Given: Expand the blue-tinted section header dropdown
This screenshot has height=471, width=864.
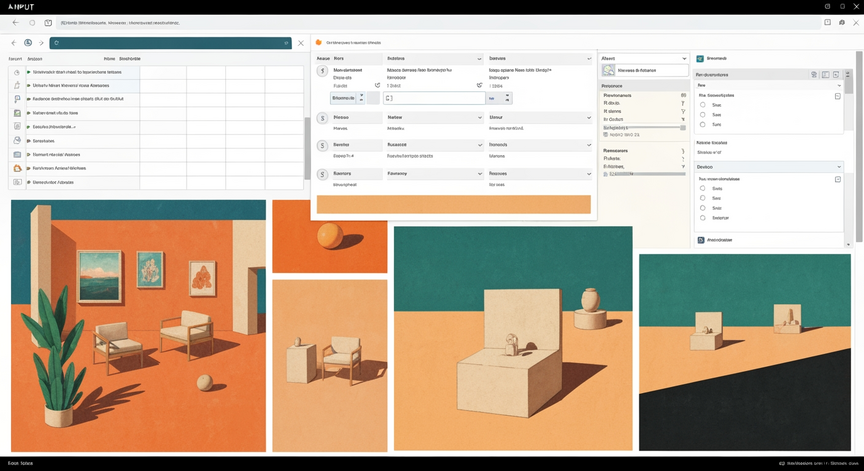Looking at the screenshot, I should pos(769,166).
